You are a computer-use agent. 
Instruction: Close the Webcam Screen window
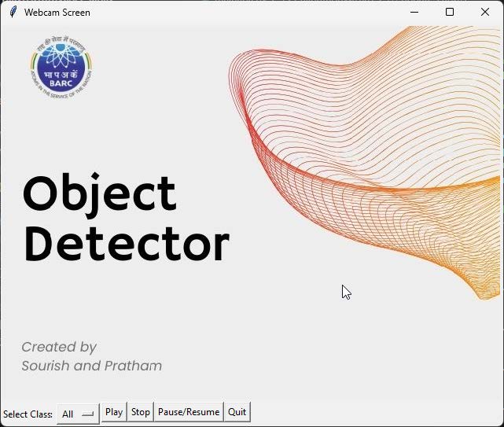485,13
